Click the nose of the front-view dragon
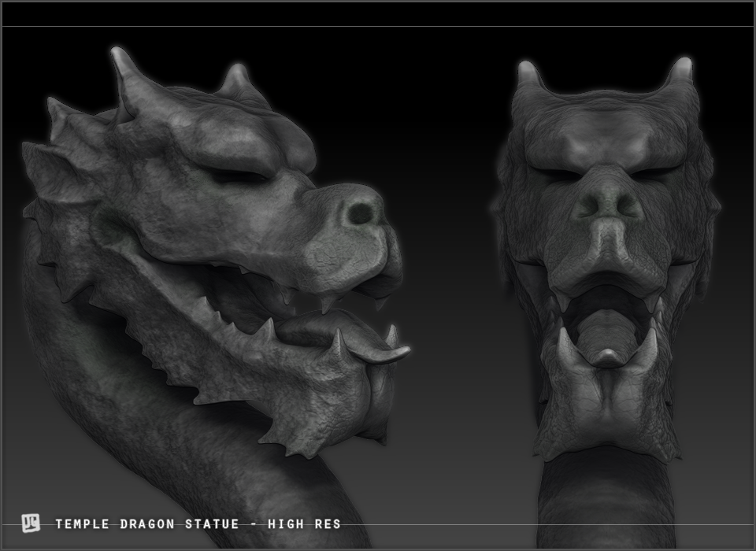The width and height of the screenshot is (756, 551). (x=605, y=203)
